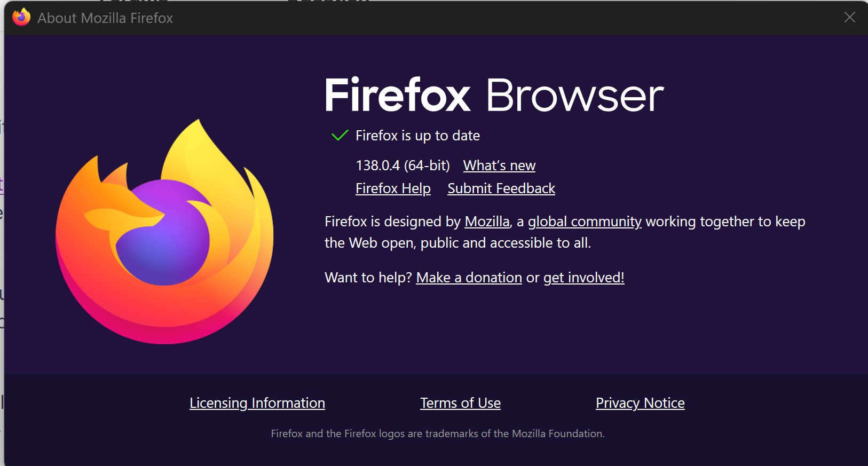
Task: Close the About Mozilla Firefox dialog
Action: (849, 18)
